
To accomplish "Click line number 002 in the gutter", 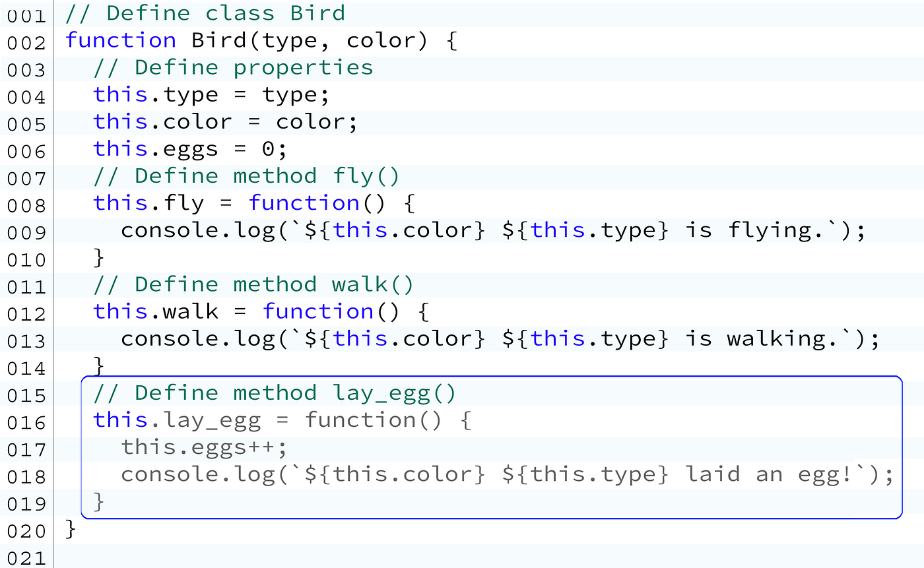I will pos(26,43).
